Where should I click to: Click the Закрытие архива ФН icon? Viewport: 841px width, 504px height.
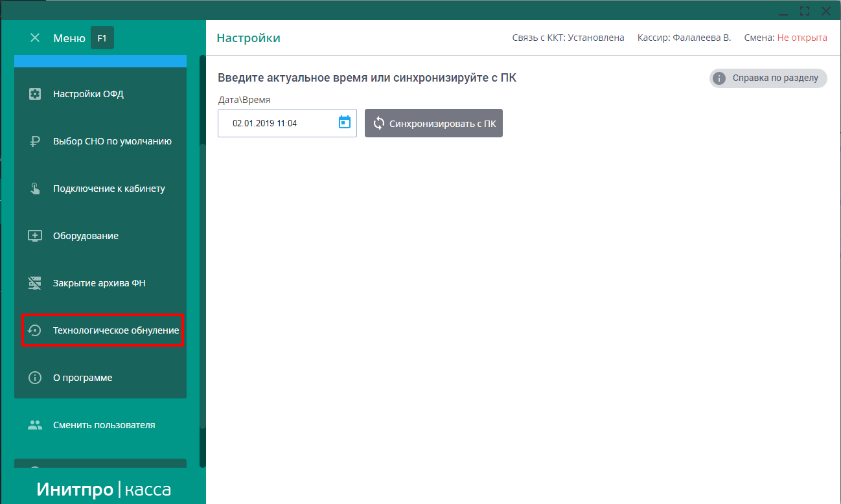tap(35, 283)
